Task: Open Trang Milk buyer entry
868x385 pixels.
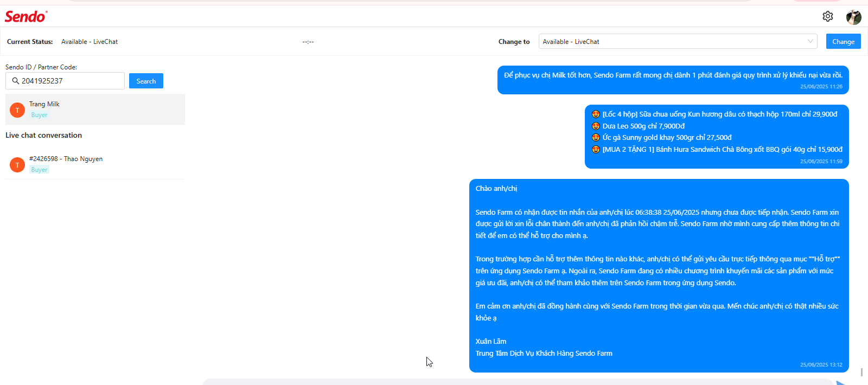Action: point(95,109)
